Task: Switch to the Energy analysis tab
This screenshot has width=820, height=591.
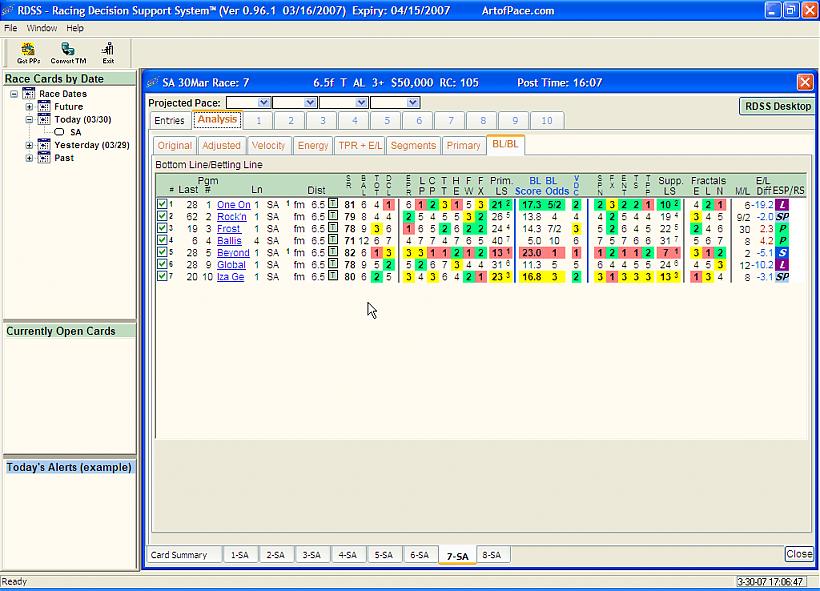Action: pos(313,145)
